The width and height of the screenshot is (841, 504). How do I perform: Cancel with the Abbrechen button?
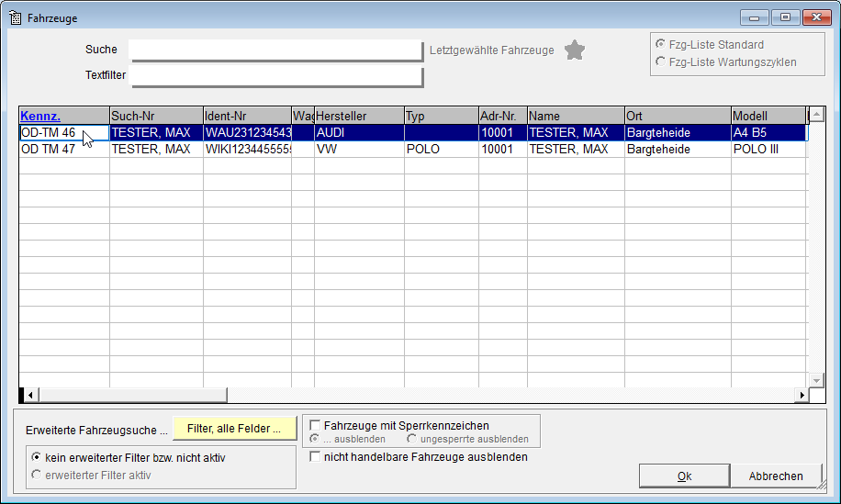776,476
